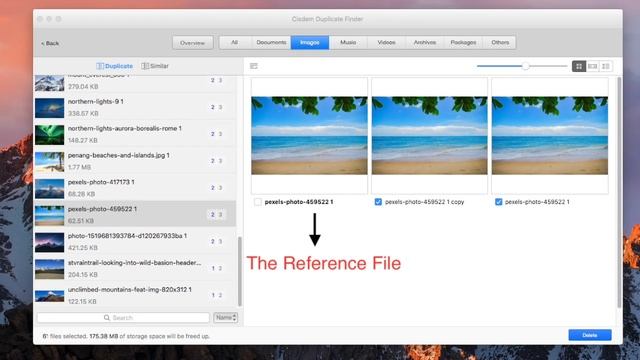The height and width of the screenshot is (360, 640).
Task: Select photo-1519681393784-d120267933ba 1 row
Action: (x=135, y=241)
